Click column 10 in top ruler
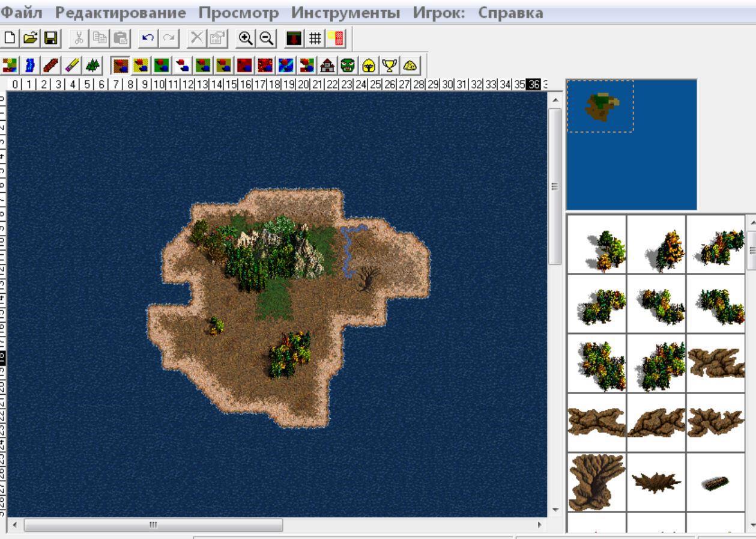Screen dimensions: 756x539 pos(159,85)
